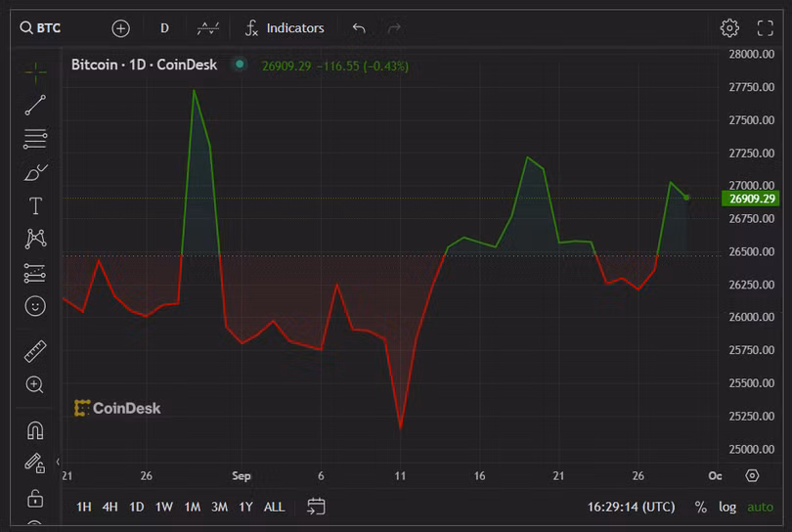Set range to ALL
The image size is (792, 532).
275,507
